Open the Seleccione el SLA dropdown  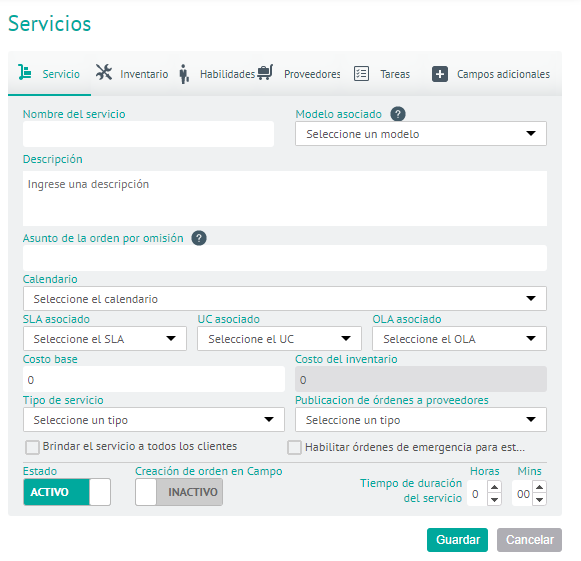105,339
